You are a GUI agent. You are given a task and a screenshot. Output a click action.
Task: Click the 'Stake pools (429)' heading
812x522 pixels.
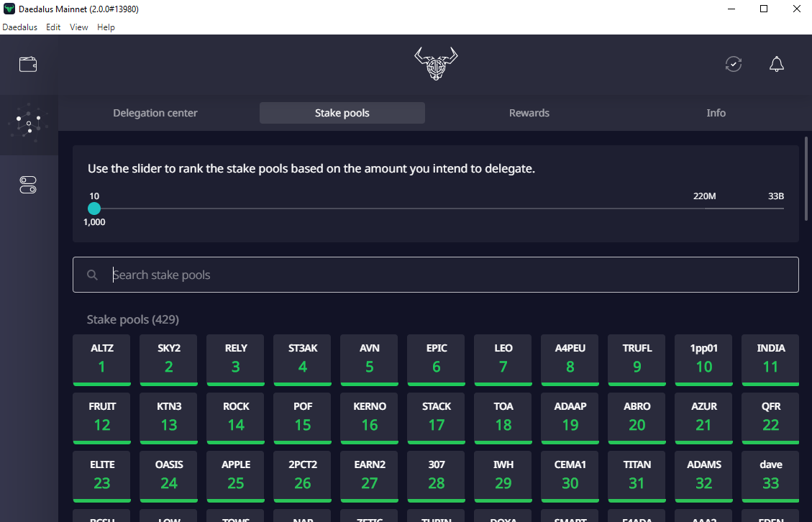coord(132,319)
